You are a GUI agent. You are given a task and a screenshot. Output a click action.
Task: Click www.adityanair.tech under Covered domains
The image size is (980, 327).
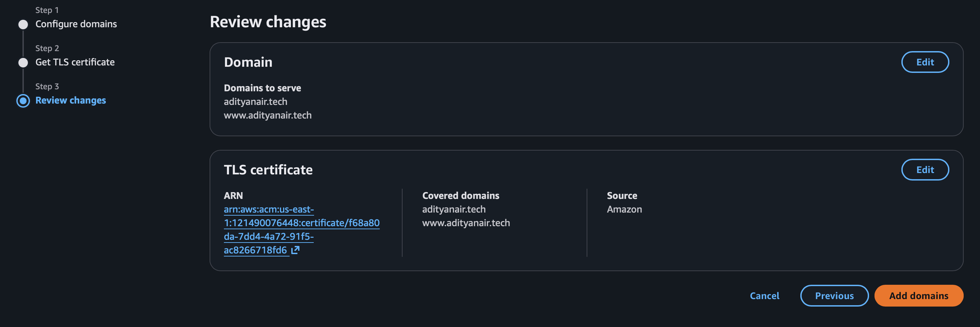tap(465, 223)
